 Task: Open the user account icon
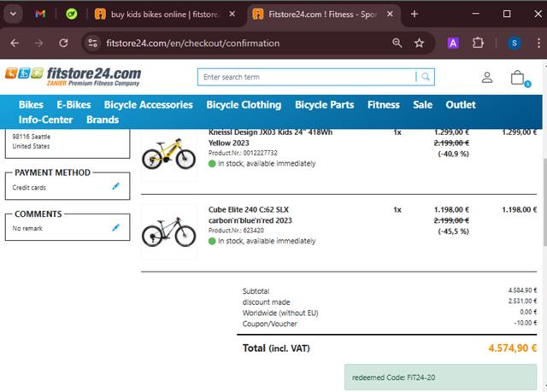coord(487,78)
